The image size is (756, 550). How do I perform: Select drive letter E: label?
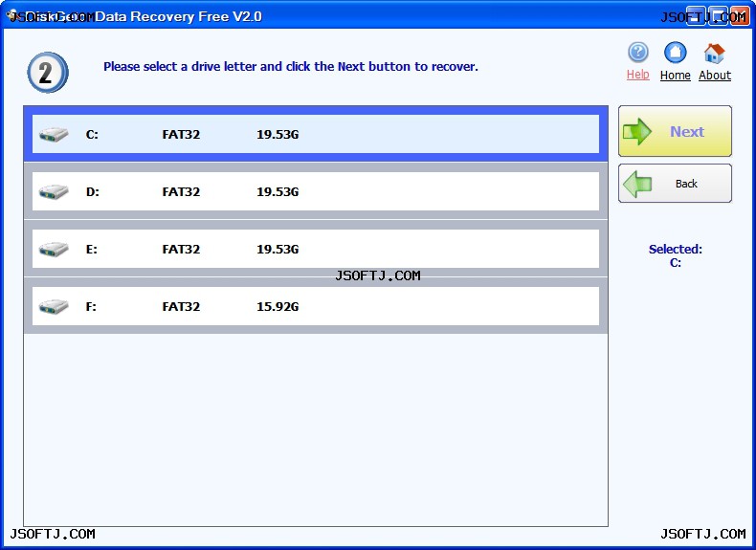[x=92, y=250]
